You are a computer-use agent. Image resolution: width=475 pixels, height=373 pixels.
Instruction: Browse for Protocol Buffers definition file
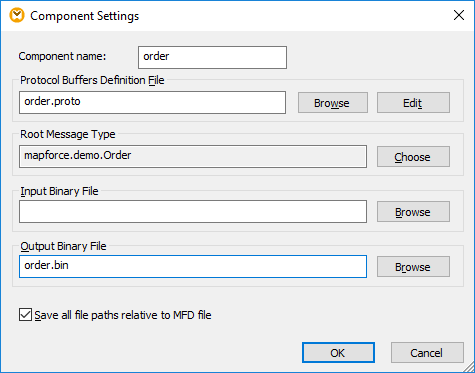point(333,103)
